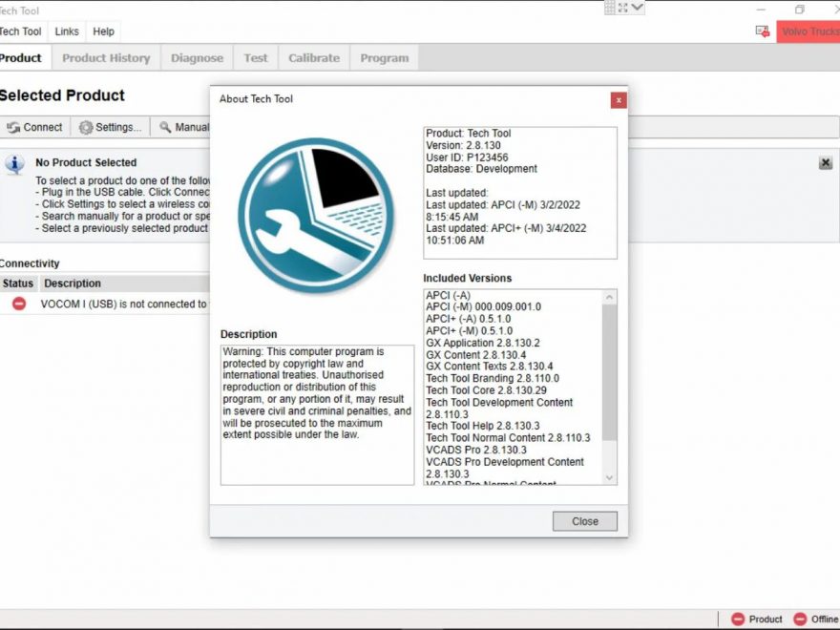
Task: Click the 'Database: Development' line
Action: (481, 169)
